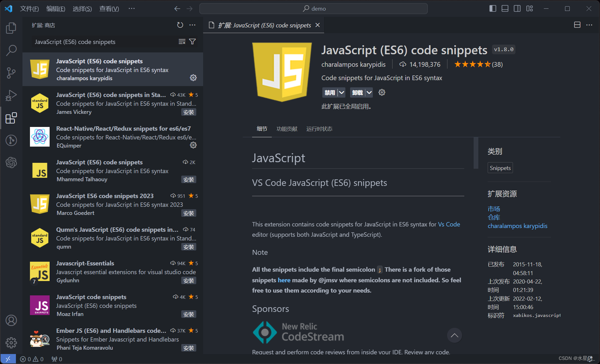The width and height of the screenshot is (600, 364).
Task: Open the overflow menu in the menu bar
Action: pos(132,8)
